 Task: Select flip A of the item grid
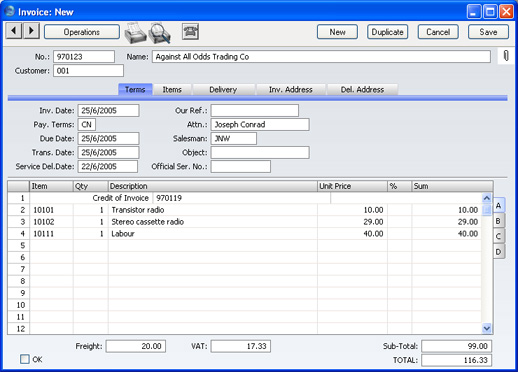(x=499, y=206)
